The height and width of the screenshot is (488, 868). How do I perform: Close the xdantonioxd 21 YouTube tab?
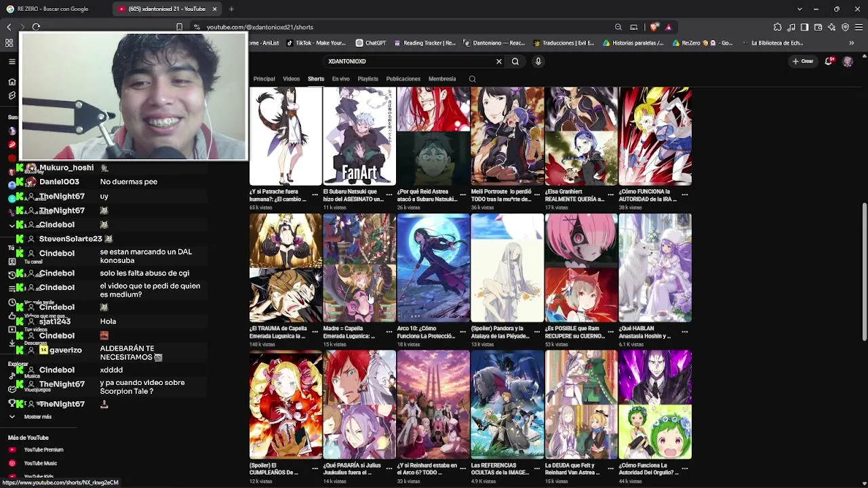point(214,9)
